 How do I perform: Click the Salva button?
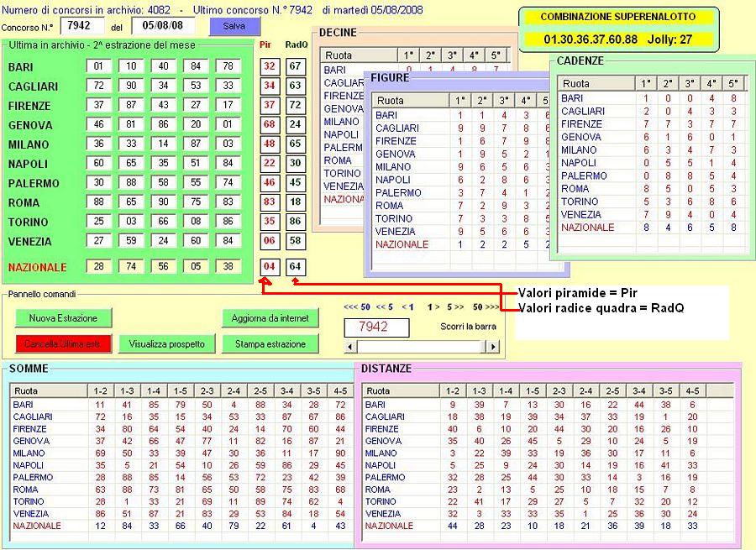click(234, 26)
